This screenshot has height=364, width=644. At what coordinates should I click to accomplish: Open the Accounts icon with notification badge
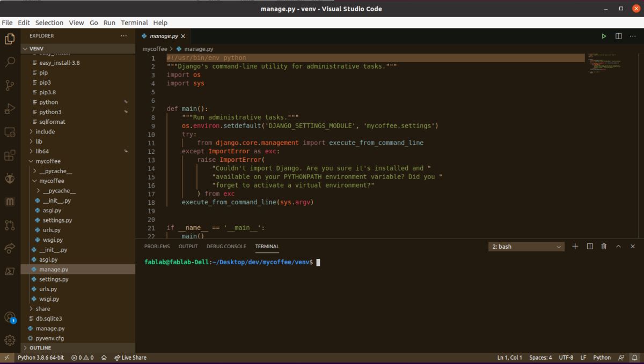coord(10,317)
